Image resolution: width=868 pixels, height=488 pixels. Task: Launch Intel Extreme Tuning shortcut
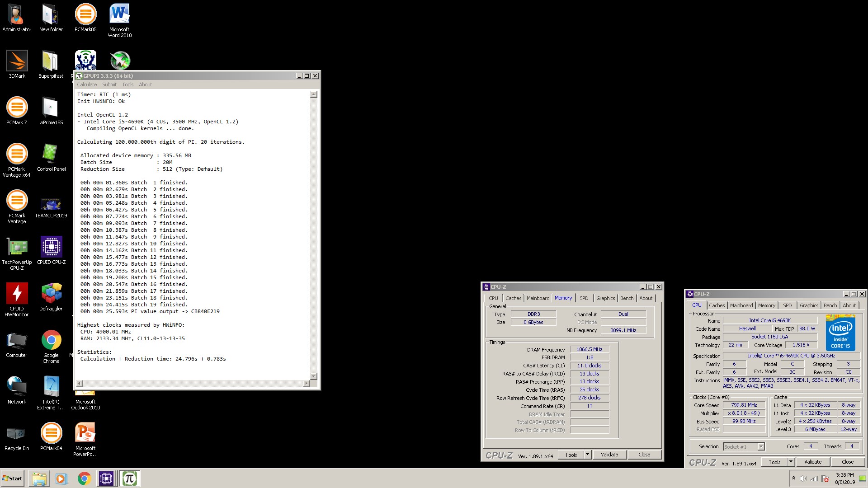tap(51, 393)
